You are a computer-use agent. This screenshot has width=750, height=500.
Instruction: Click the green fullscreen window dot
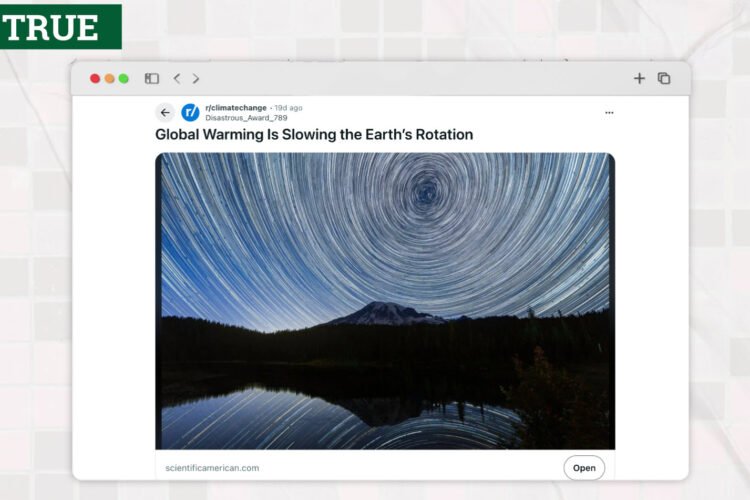pos(124,78)
